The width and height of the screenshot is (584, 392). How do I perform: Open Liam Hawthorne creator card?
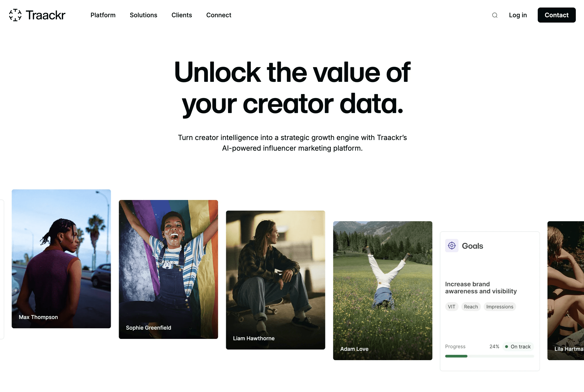(x=275, y=280)
